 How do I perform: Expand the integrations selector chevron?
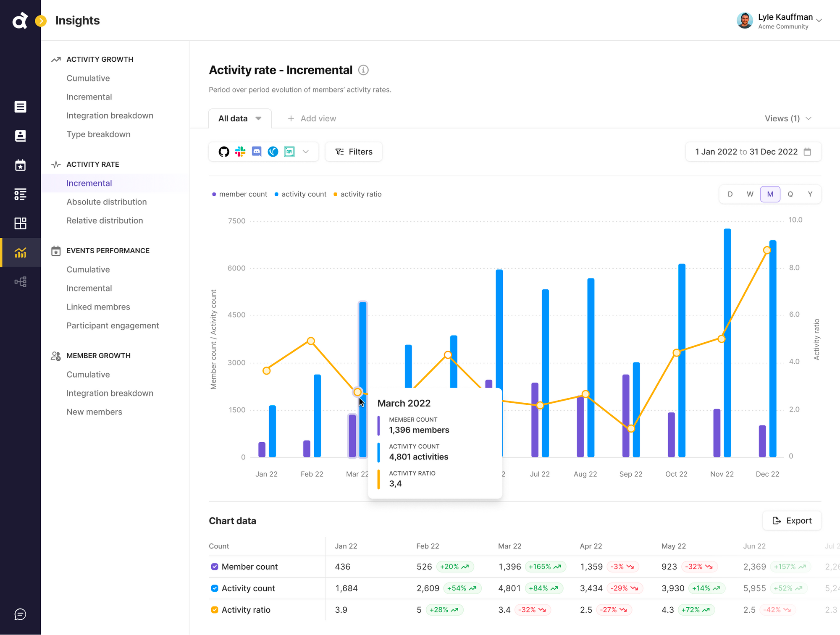click(x=306, y=152)
